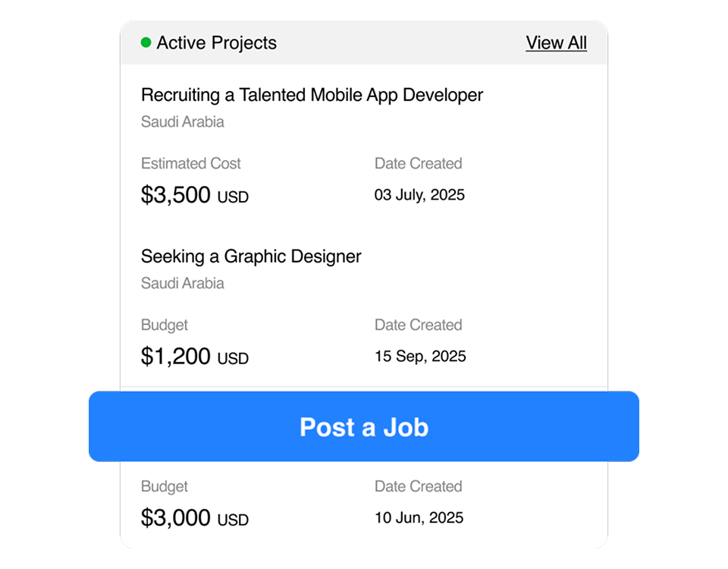Click the green active status dot
Screen dimensions: 728x569
(x=146, y=43)
